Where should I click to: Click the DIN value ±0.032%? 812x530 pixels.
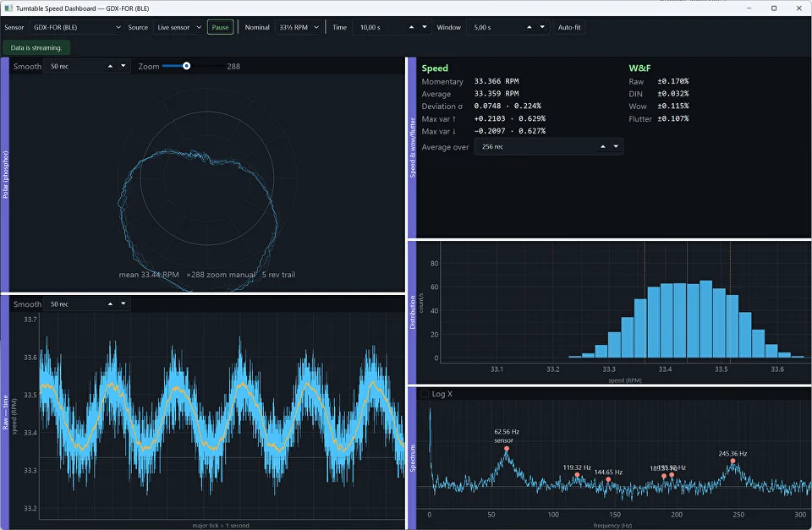pyautogui.click(x=673, y=94)
